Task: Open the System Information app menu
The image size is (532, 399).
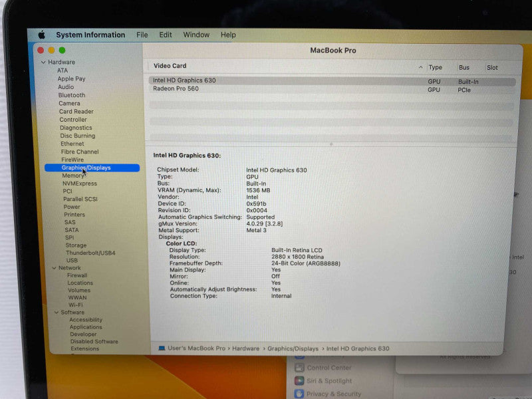Action: pyautogui.click(x=90, y=35)
